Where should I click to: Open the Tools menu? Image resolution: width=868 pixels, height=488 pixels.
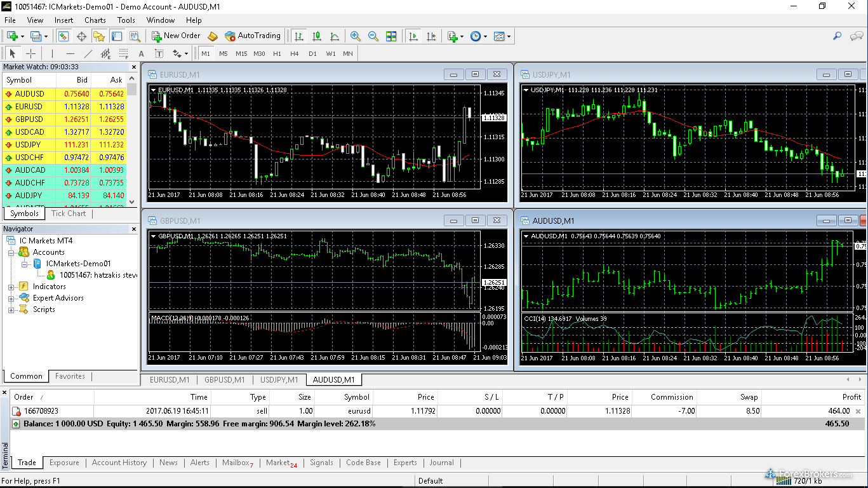pos(126,20)
